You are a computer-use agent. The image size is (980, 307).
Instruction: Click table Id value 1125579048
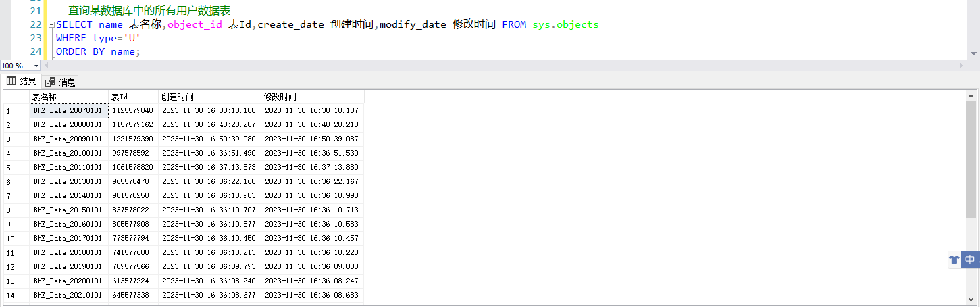133,110
